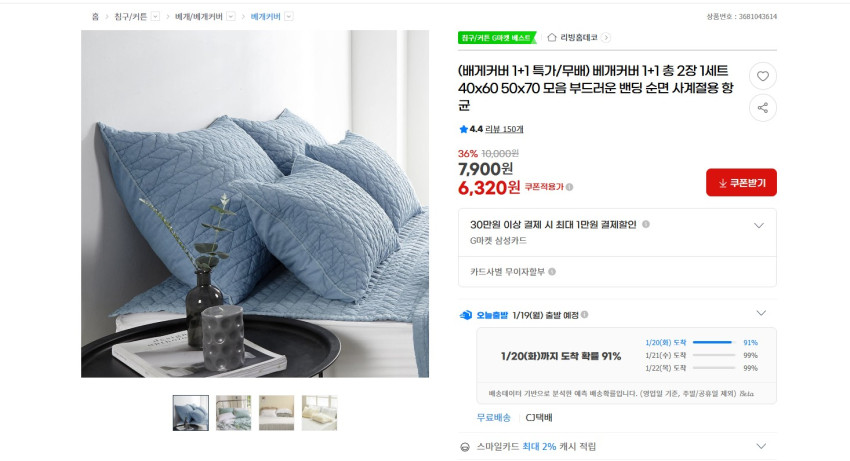Click info icon next to 1/19 departure date
Image resolution: width=850 pixels, height=461 pixels.
(x=584, y=315)
